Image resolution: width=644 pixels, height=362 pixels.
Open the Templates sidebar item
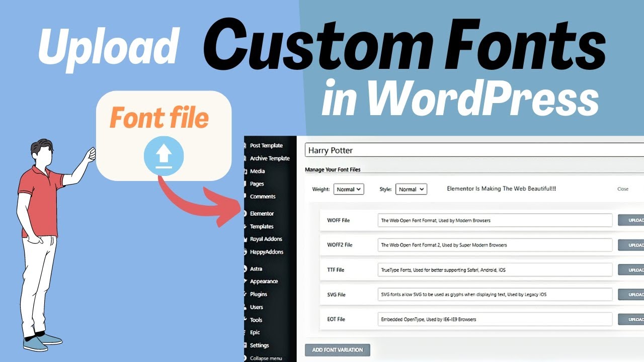coord(262,227)
